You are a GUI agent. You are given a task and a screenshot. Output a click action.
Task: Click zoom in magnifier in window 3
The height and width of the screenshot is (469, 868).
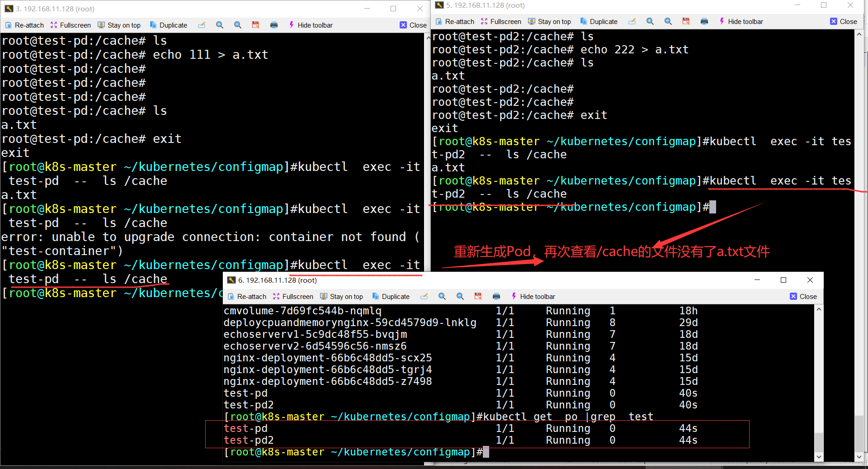tap(220, 25)
